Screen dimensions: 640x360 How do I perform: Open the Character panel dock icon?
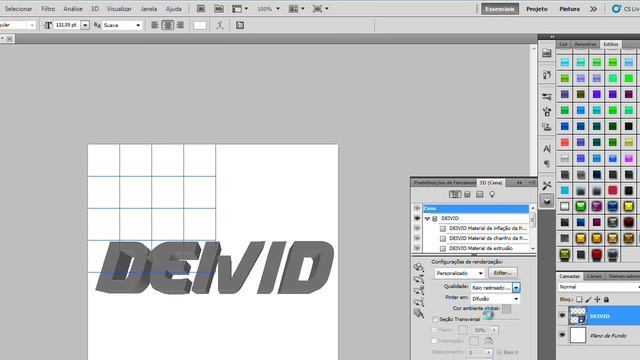point(547,149)
